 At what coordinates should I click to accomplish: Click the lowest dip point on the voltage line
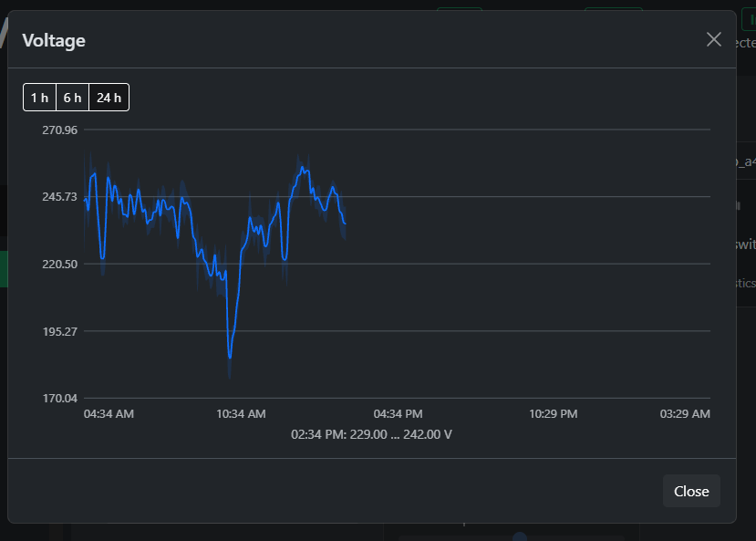tap(230, 358)
